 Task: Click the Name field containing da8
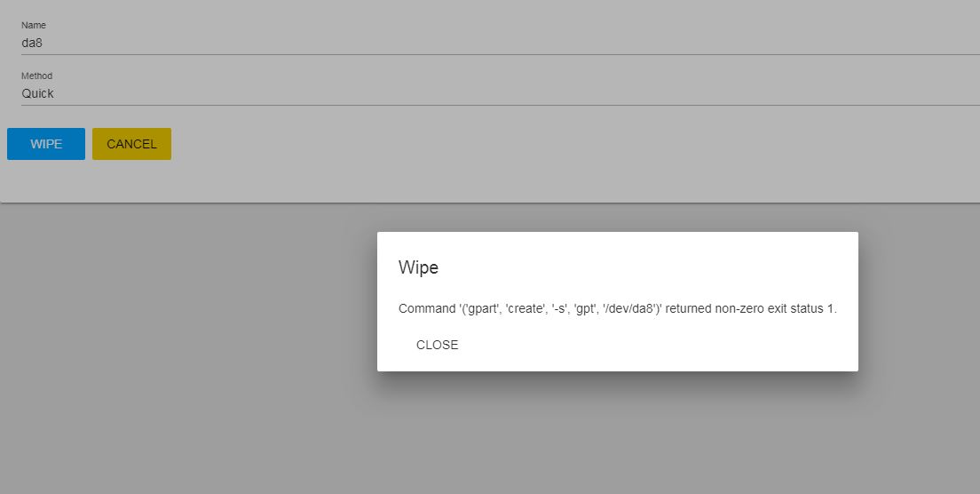tap(497, 42)
